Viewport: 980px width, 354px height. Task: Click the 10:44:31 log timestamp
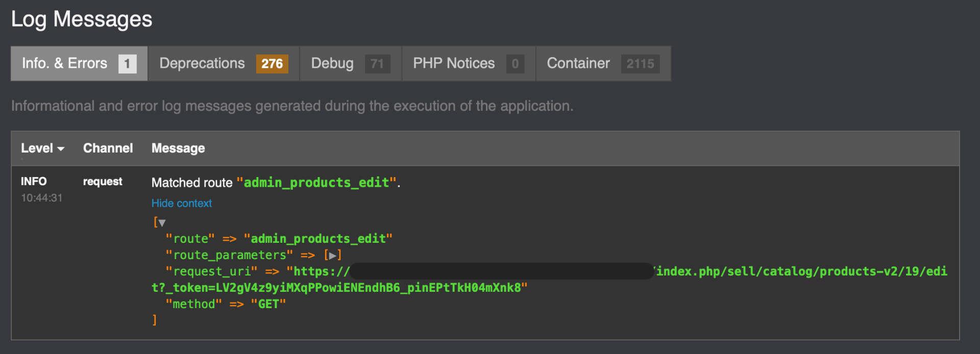point(41,198)
